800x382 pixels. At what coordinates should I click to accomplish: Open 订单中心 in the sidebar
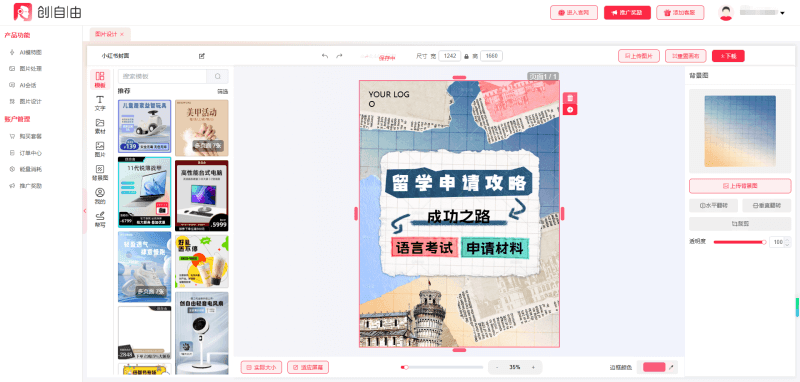pos(31,152)
